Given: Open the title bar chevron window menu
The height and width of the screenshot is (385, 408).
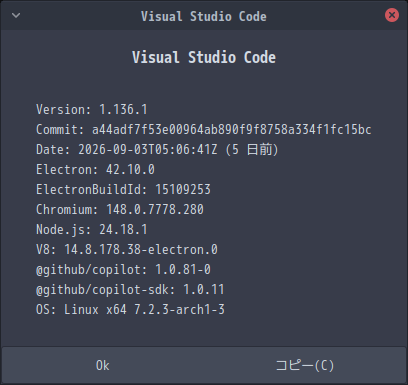Looking at the screenshot, I should click(16, 15).
